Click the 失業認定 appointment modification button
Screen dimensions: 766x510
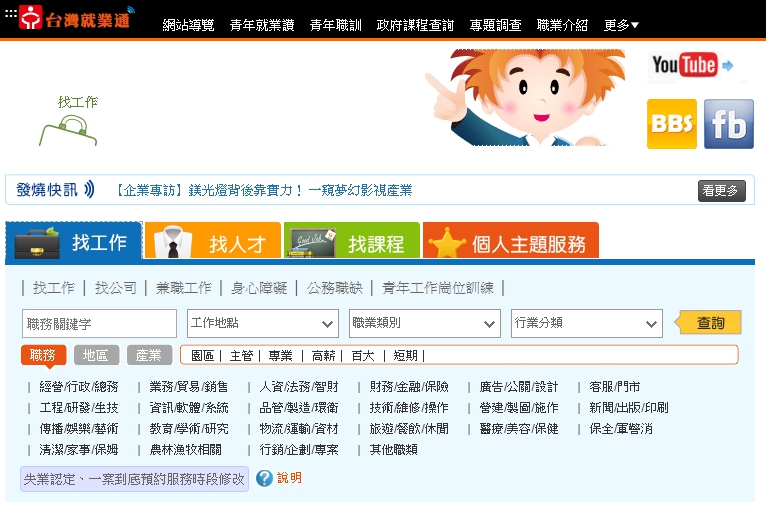click(134, 479)
